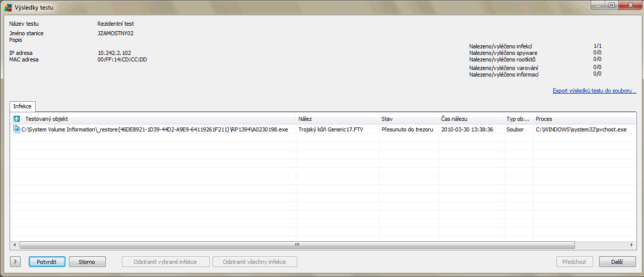This screenshot has height=277, width=644.
Task: Switch to the Infekce tab
Action: 22,106
